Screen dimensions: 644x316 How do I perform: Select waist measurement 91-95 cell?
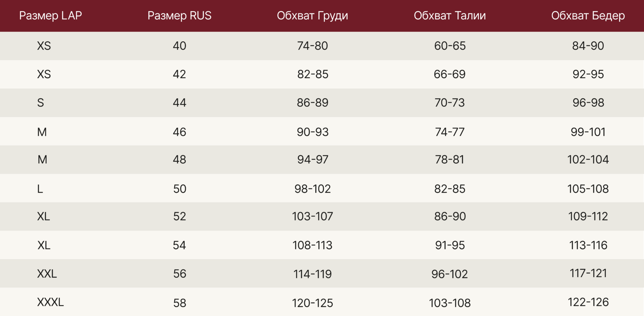coord(450,245)
